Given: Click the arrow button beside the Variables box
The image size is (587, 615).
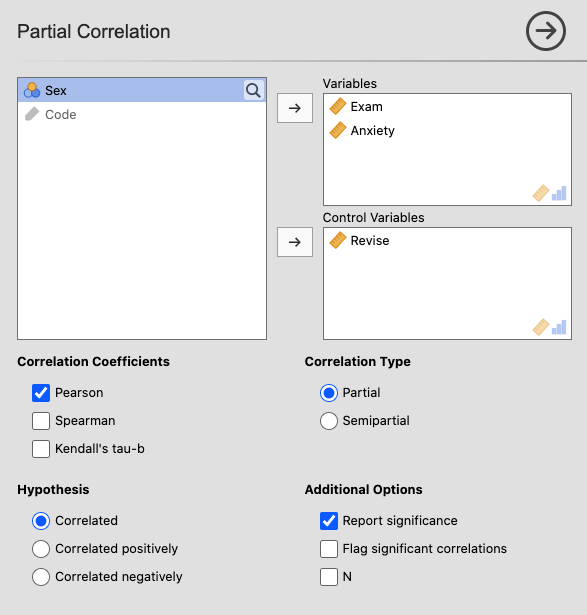Looking at the screenshot, I should tap(295, 108).
